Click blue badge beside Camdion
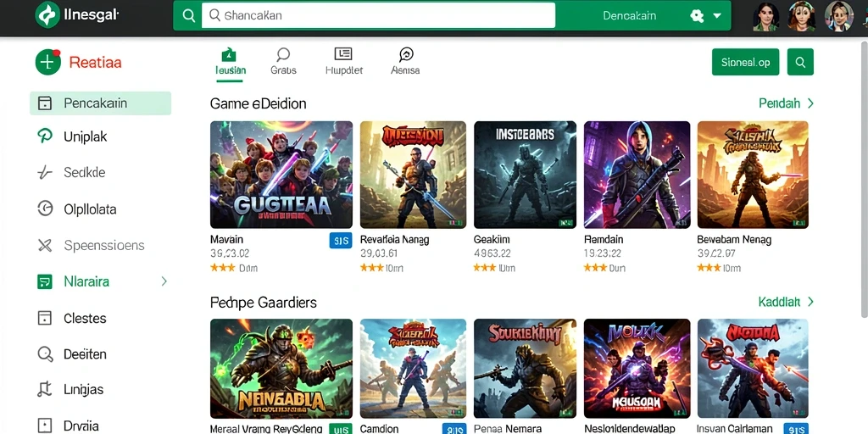Viewport: 868px width, 434px height. click(x=454, y=429)
